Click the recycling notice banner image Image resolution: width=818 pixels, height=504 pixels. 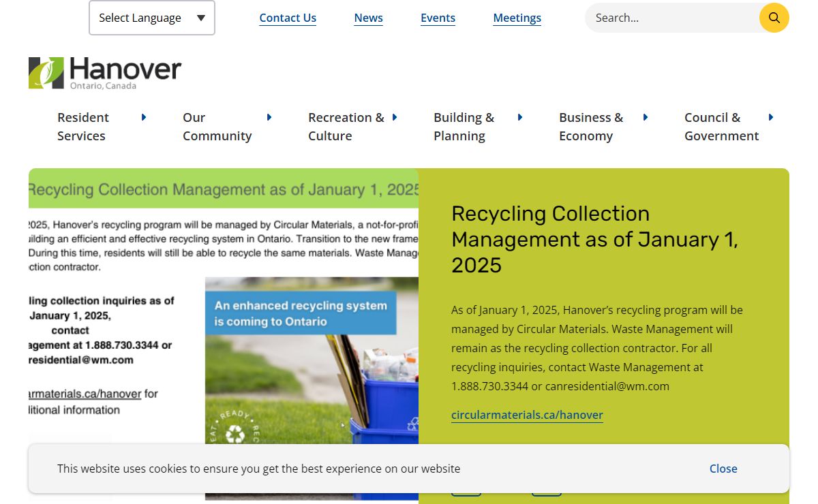(x=224, y=336)
